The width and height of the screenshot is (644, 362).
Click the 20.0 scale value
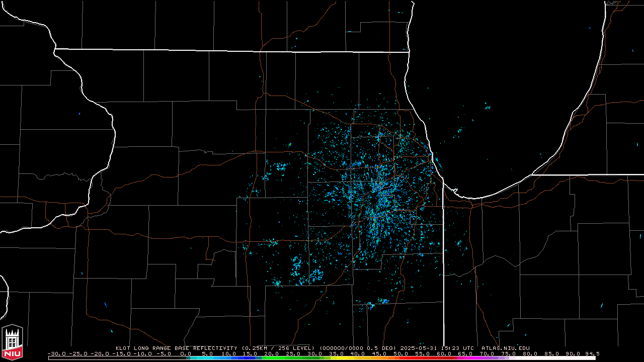click(x=272, y=353)
